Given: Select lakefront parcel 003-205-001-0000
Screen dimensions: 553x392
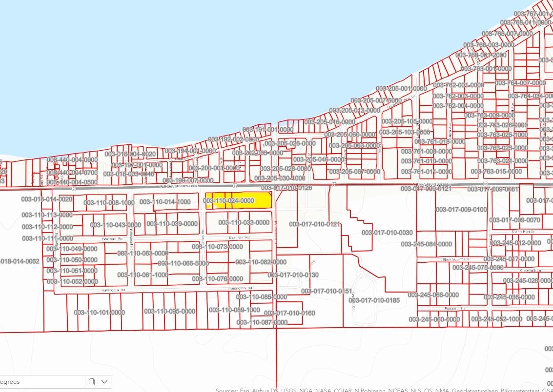Looking at the screenshot, I should click(401, 89).
